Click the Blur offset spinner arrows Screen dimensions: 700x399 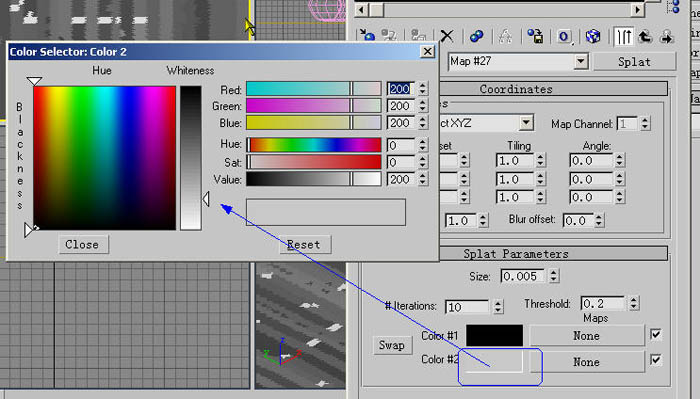click(x=599, y=220)
